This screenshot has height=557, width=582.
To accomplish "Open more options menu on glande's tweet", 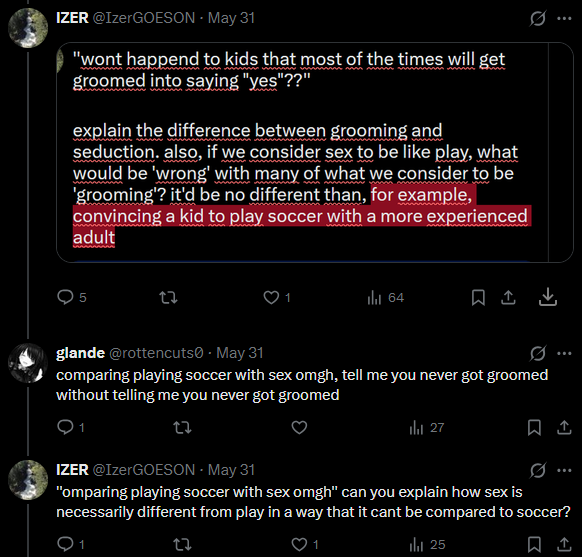I will (x=564, y=353).
